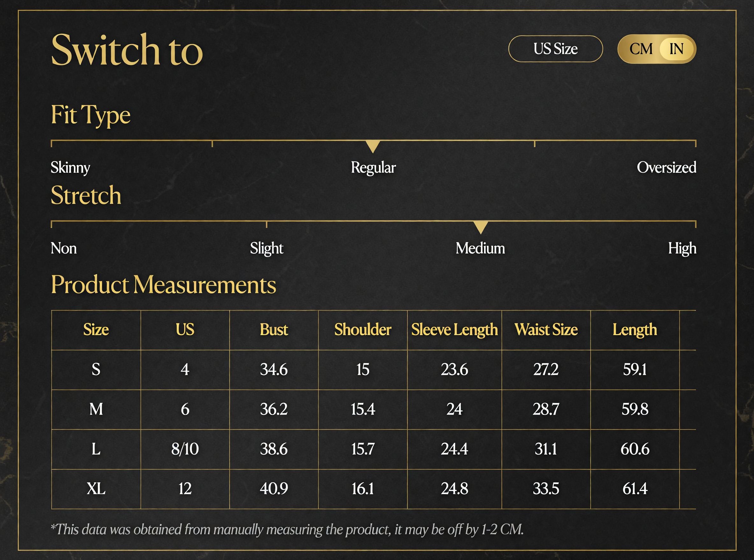Click bust value 36.2

coord(274,409)
